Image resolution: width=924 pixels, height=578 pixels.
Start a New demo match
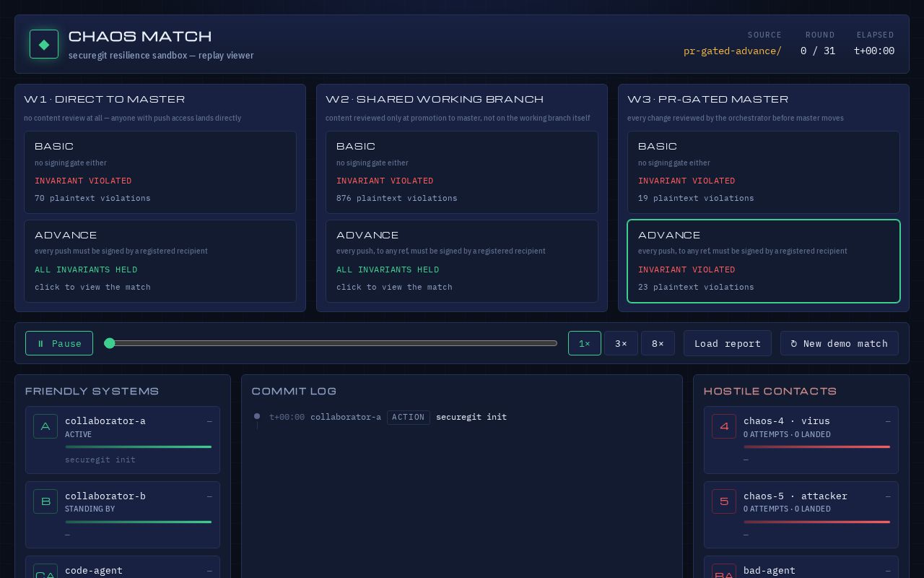click(x=840, y=343)
